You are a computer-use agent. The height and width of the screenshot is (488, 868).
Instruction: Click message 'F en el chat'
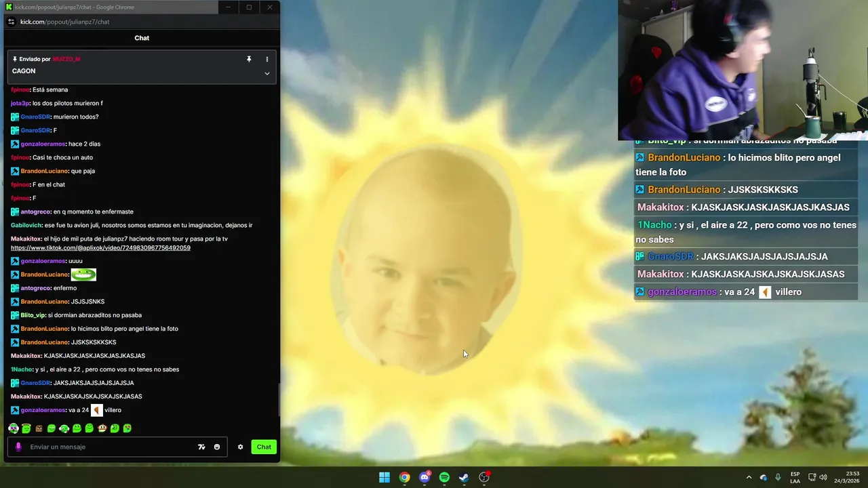(x=49, y=184)
